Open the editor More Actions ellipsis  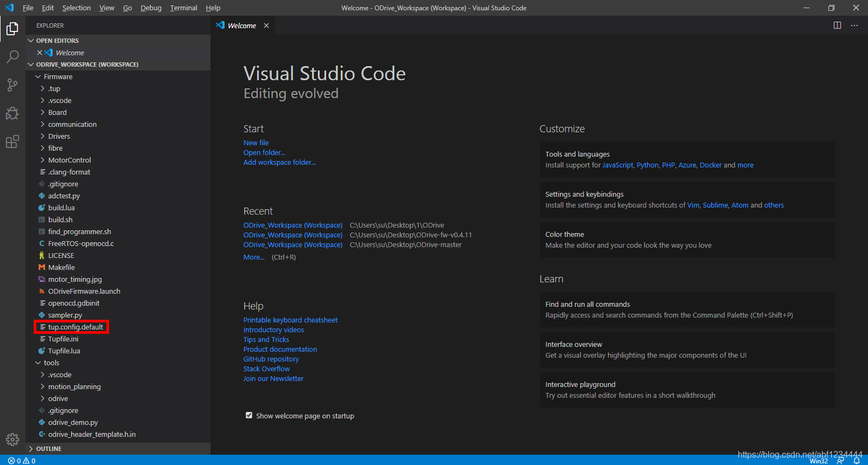pos(854,25)
